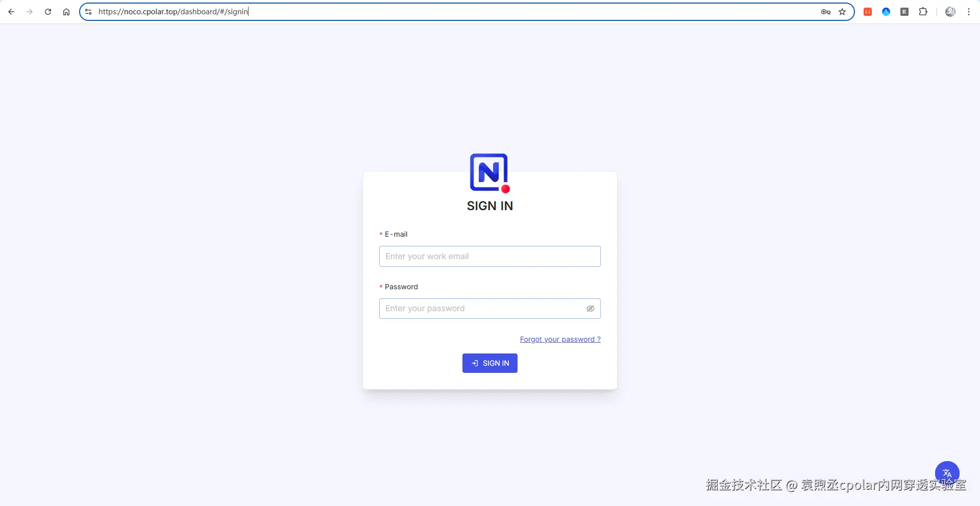This screenshot has width=980, height=506.
Task: Focus the E-mail input field
Action: point(490,257)
